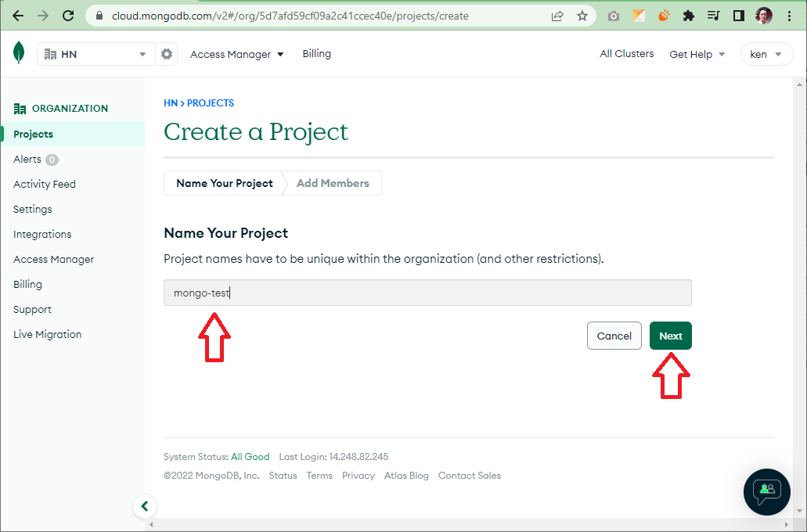Open the ken account dropdown

pos(766,53)
